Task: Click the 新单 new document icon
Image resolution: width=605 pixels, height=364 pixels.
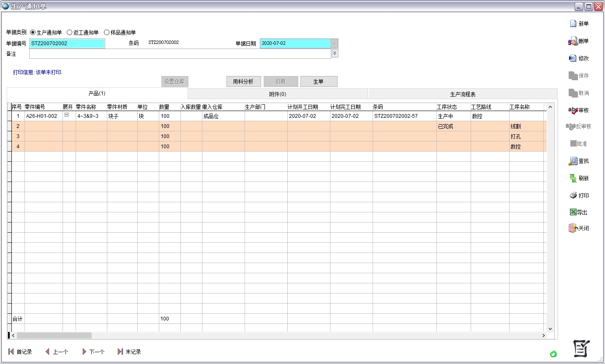Action: (573, 24)
